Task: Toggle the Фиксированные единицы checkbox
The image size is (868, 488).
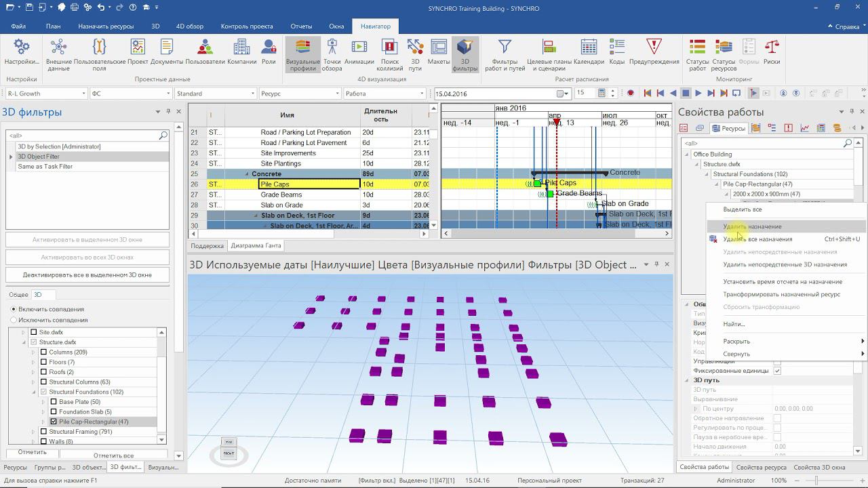Action: pos(777,371)
